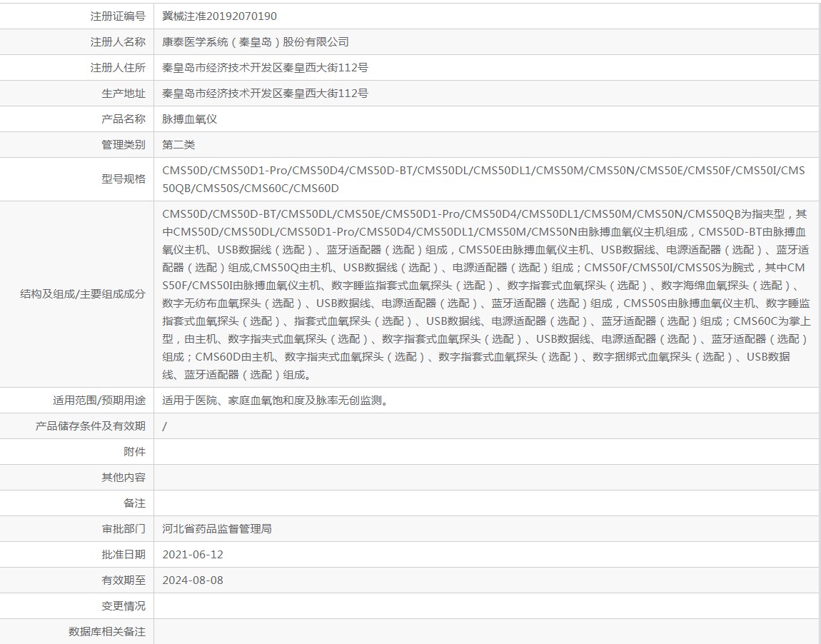Screen dimensions: 821x644
Task: Click the 注册人住所 label
Action: click(118, 68)
